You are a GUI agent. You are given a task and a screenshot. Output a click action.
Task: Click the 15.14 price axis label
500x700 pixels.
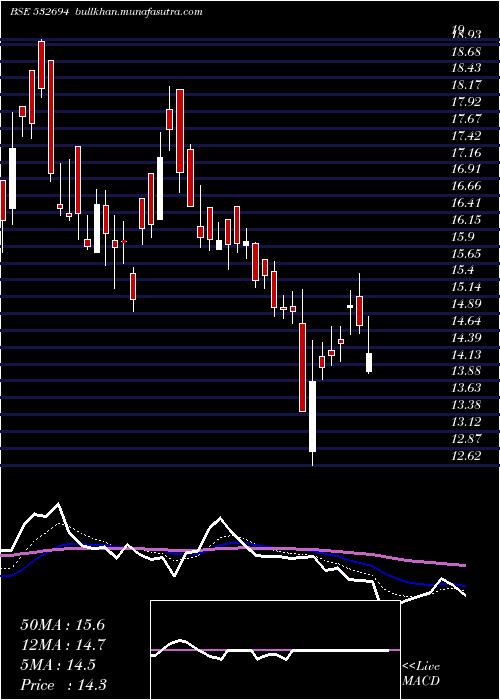click(x=466, y=288)
